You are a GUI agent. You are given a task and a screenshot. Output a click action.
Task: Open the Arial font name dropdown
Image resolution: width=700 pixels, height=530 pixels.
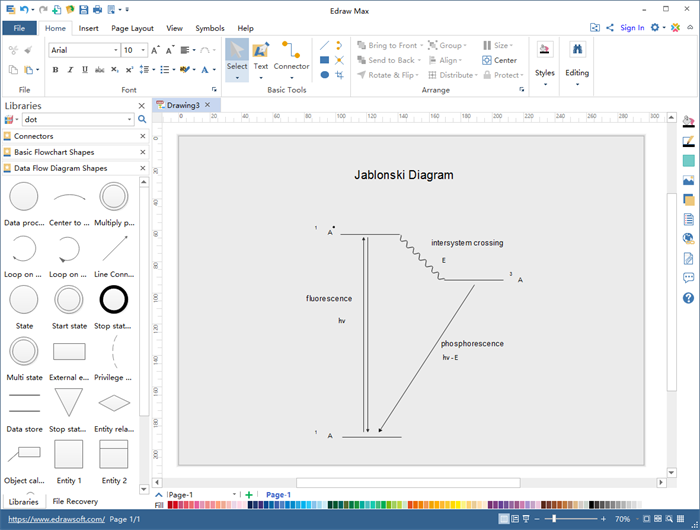pyautogui.click(x=115, y=50)
